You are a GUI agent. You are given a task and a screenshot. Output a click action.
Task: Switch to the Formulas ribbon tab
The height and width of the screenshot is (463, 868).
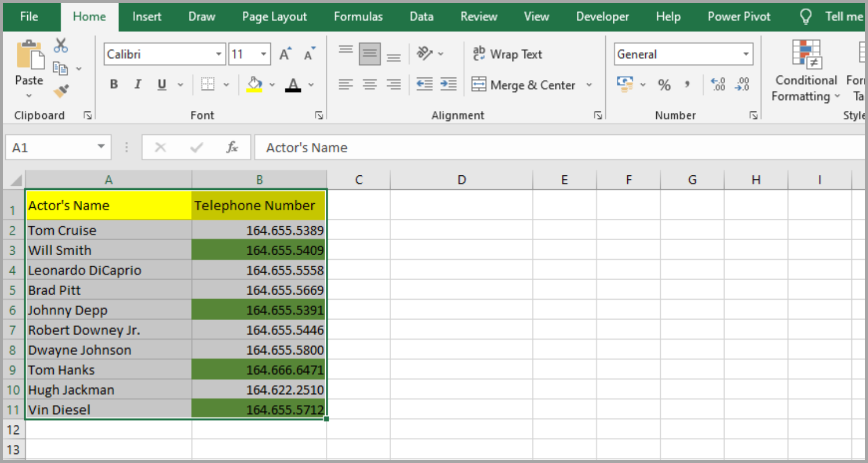click(x=358, y=17)
